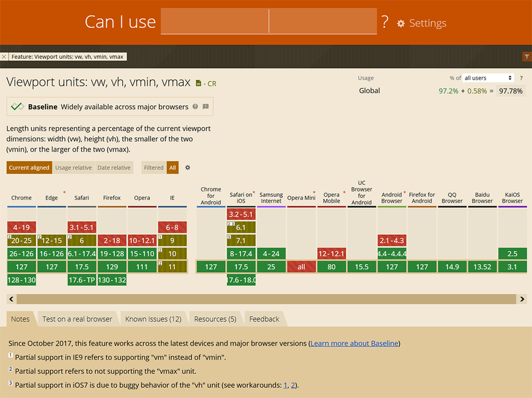The image size is (532, 398).
Task: Click the question mark help icon beside search
Action: click(x=384, y=22)
